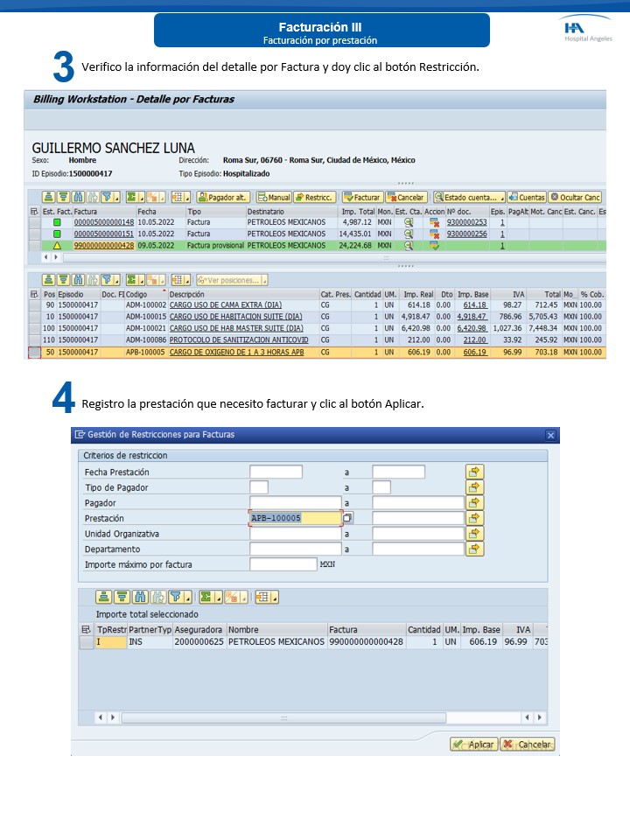Click the Ocultar Canc toolbar button
Viewport: 630px width, 840px height.
click(575, 198)
